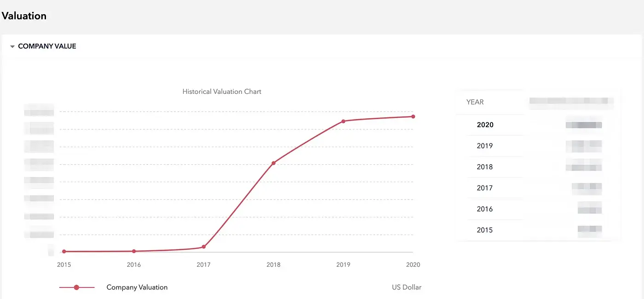Select the 2018 data point on chart

pos(274,163)
